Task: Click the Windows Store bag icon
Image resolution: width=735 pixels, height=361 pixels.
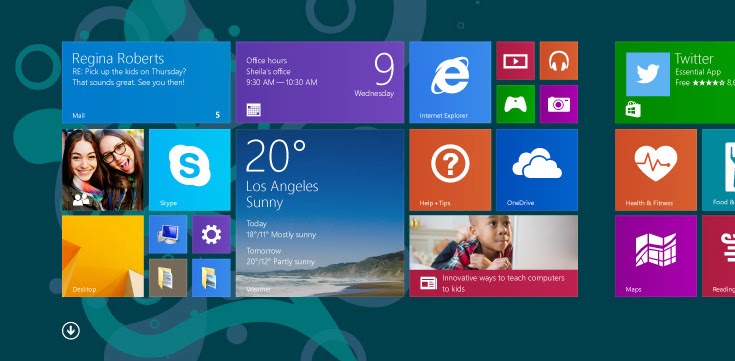Action: click(633, 110)
